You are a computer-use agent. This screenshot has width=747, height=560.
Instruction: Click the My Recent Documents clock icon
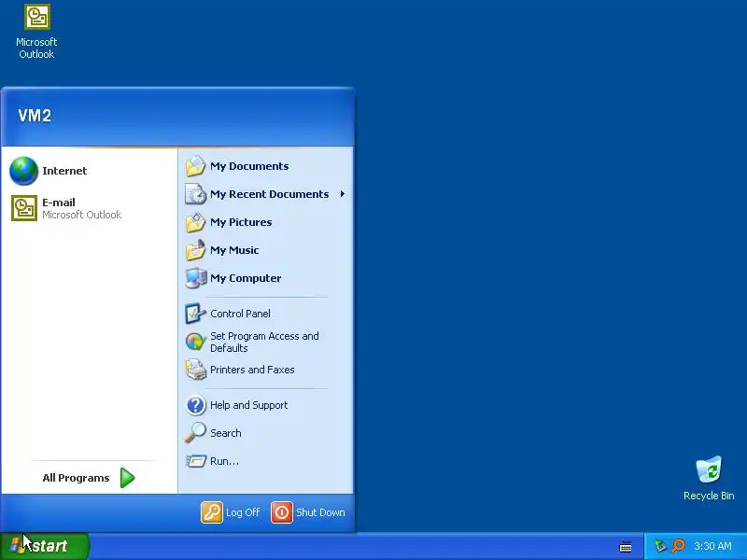(195, 194)
